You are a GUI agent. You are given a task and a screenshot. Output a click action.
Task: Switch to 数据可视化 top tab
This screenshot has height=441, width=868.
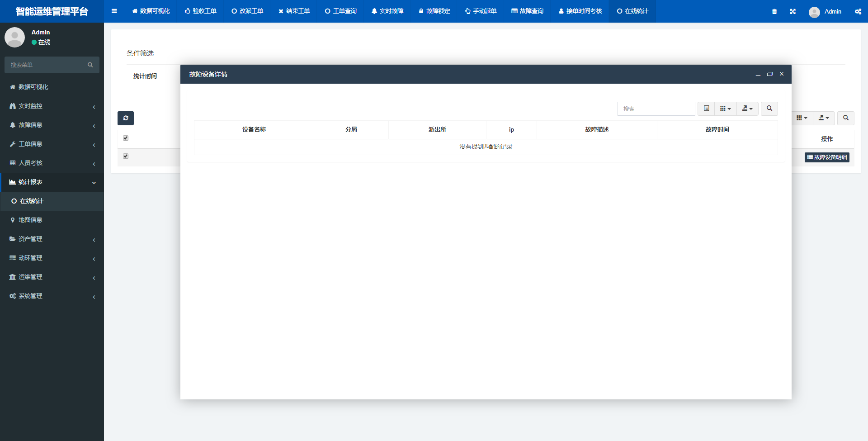tap(151, 11)
